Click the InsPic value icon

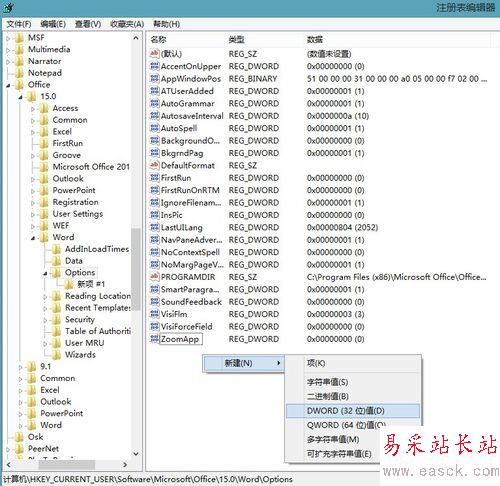tap(154, 215)
